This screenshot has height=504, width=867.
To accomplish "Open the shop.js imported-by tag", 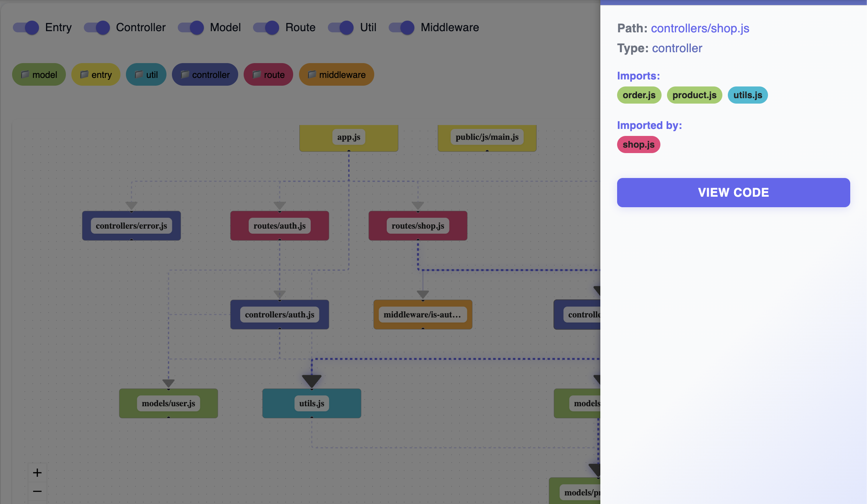I will pos(638,145).
